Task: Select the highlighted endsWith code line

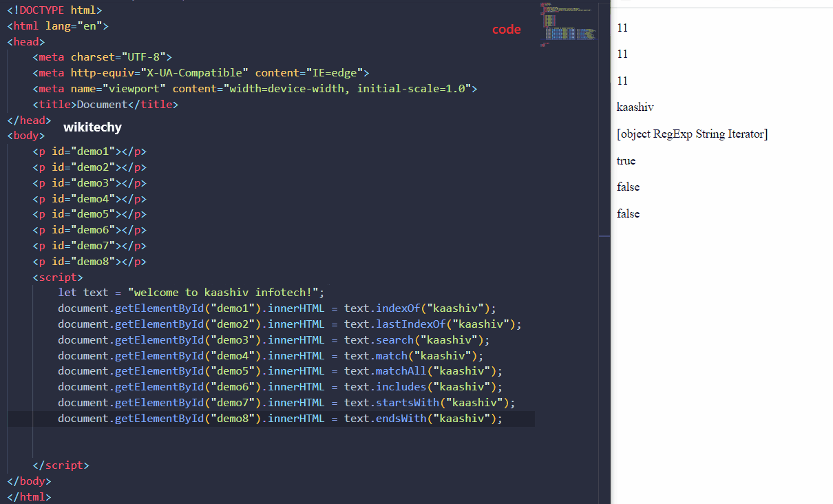Action: click(x=275, y=418)
